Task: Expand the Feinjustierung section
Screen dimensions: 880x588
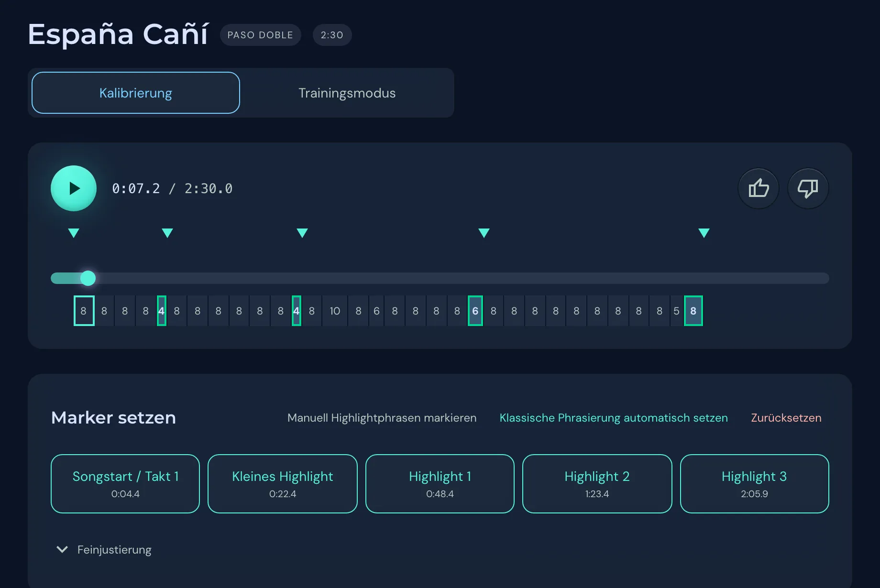Action: (x=104, y=550)
